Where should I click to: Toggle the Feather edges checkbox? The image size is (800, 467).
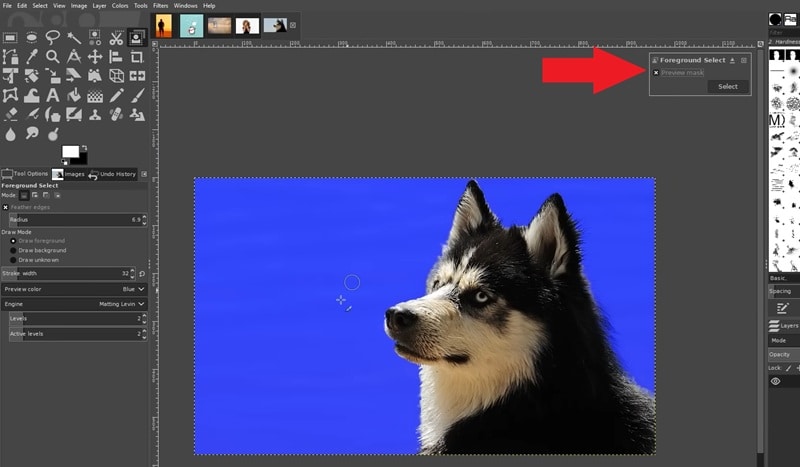[x=5, y=207]
